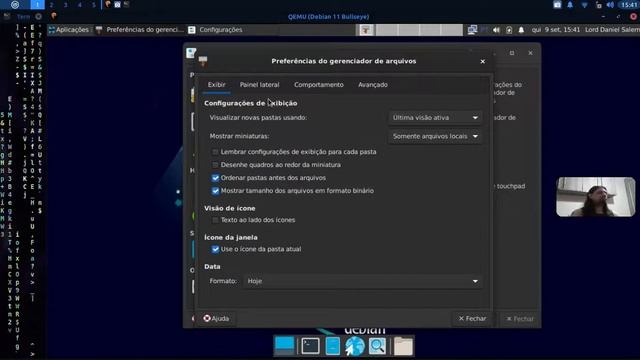This screenshot has width=640, height=360.
Task: Open the date Formato dropdown
Action: click(x=362, y=281)
